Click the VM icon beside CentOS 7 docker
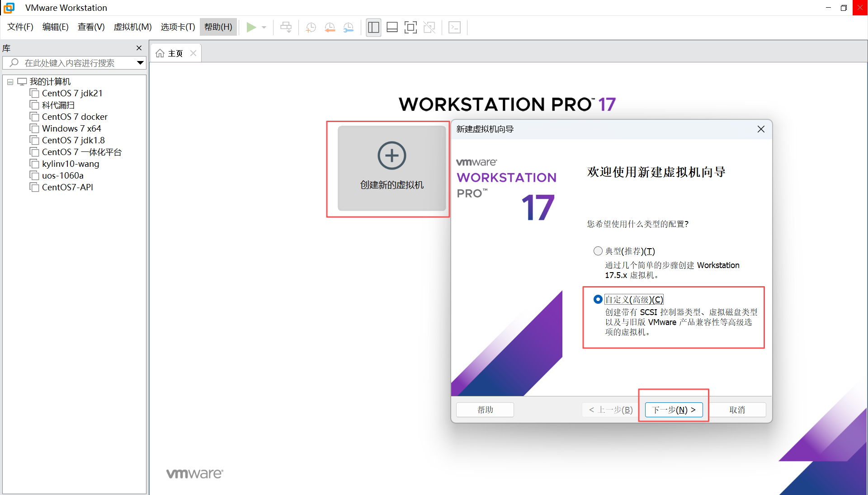Viewport: 868px width, 495px height. coord(34,117)
